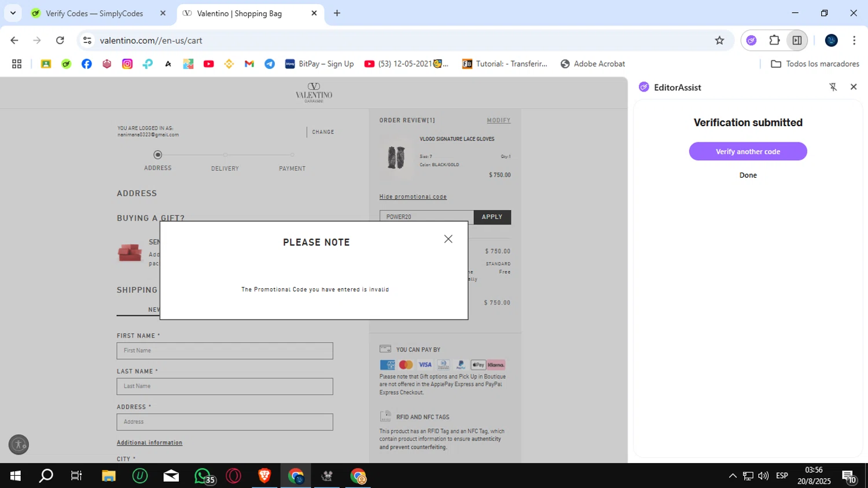Bookmark this page with star
Image resolution: width=868 pixels, height=488 pixels.
click(719, 41)
